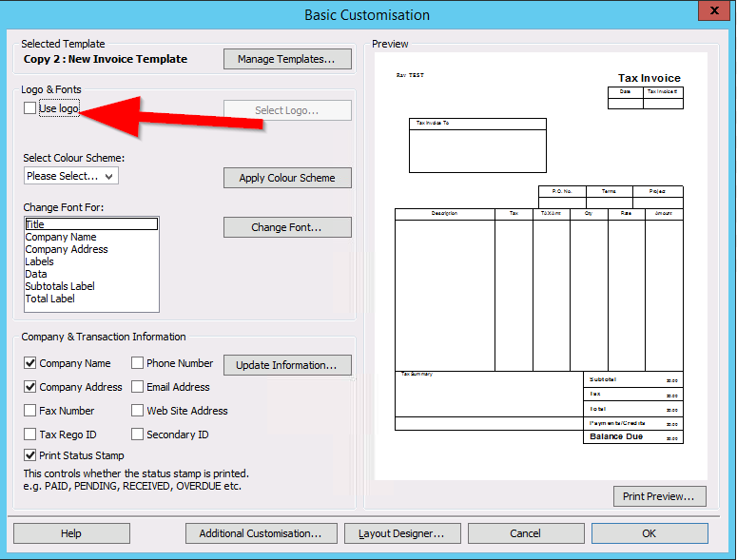The width and height of the screenshot is (737, 560).
Task: Check the Email Address option
Action: (137, 387)
